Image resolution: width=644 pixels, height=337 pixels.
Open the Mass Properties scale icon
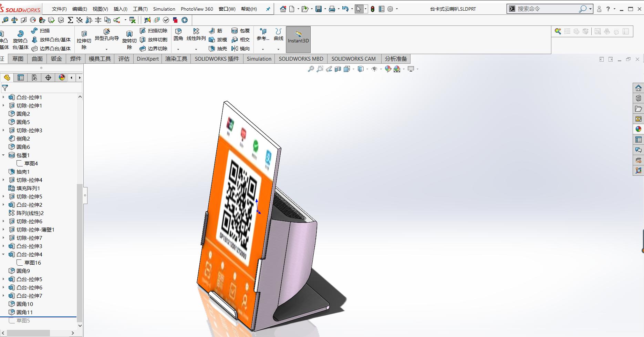click(x=14, y=20)
